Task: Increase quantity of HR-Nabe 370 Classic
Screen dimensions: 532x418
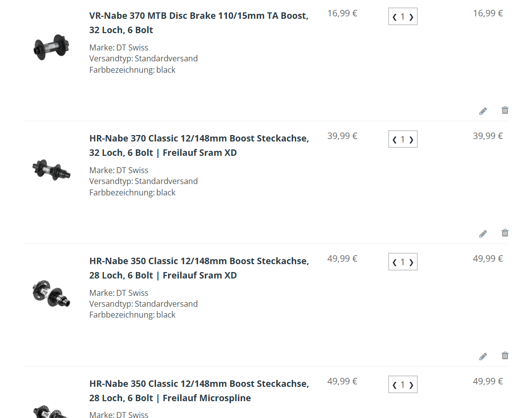Action: click(411, 140)
